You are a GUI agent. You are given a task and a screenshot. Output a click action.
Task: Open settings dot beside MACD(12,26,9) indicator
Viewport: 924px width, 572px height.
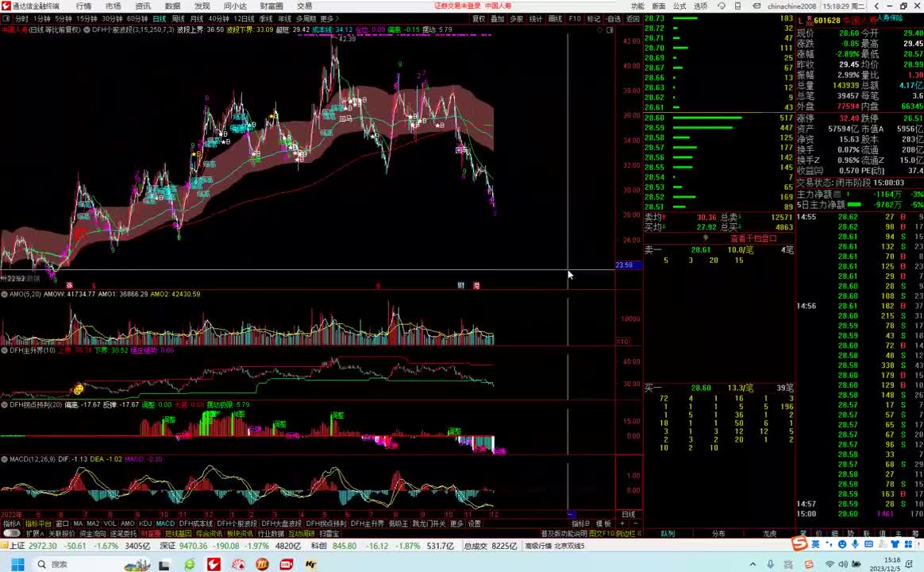[x=5, y=459]
